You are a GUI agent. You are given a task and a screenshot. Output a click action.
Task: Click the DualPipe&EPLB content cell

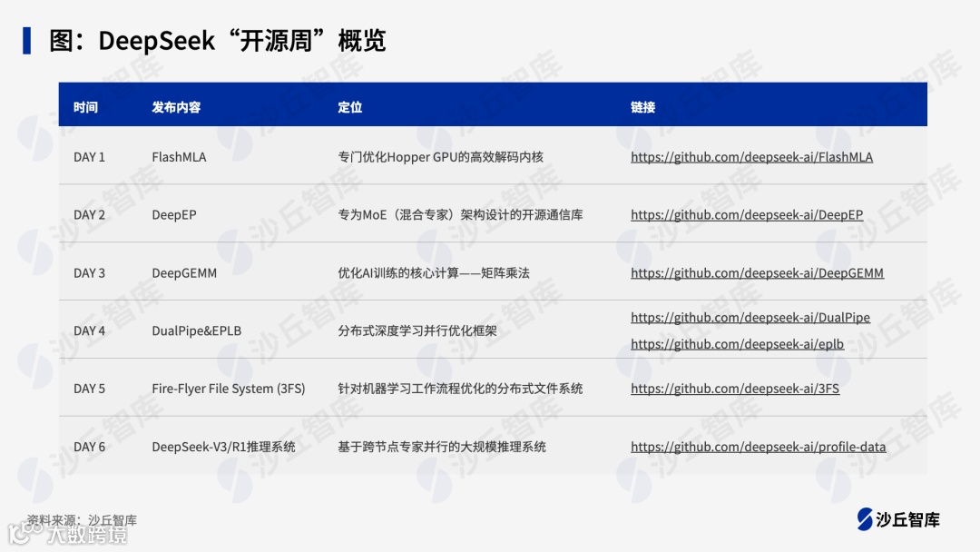pos(196,330)
